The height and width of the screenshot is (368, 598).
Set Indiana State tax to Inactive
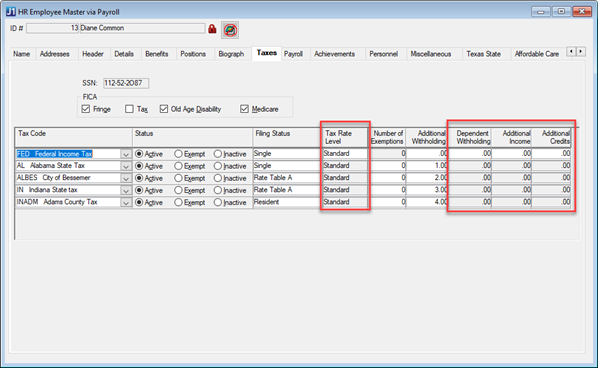click(x=218, y=190)
